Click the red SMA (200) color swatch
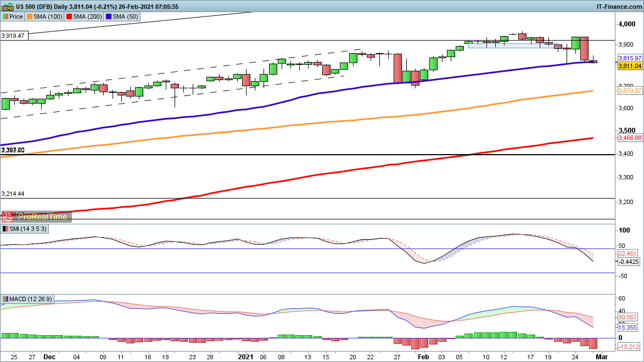Image resolution: width=644 pixels, height=362 pixels. coord(69,17)
